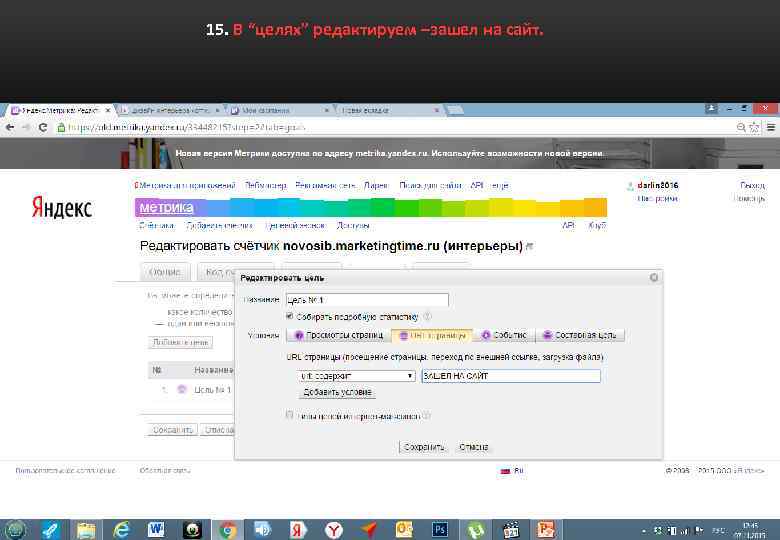Click the user avatar icon beside darlin2016
Image resolution: width=780 pixels, height=540 pixels.
(630, 186)
